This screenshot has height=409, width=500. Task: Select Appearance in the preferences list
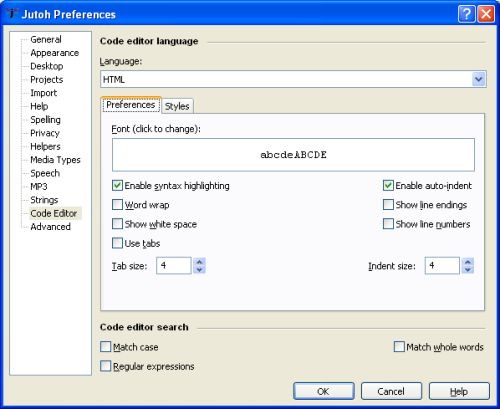[x=54, y=53]
